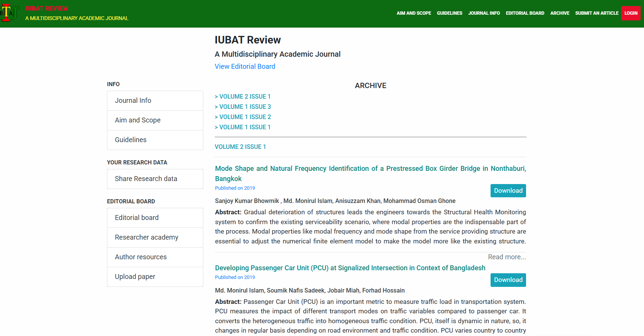Open the IUBAT Review header title link

[47, 8]
